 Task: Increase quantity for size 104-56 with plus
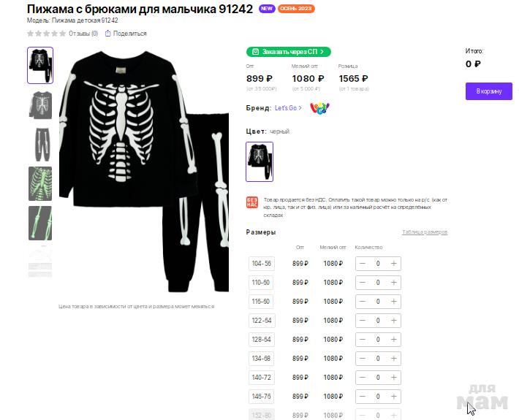[393, 264]
